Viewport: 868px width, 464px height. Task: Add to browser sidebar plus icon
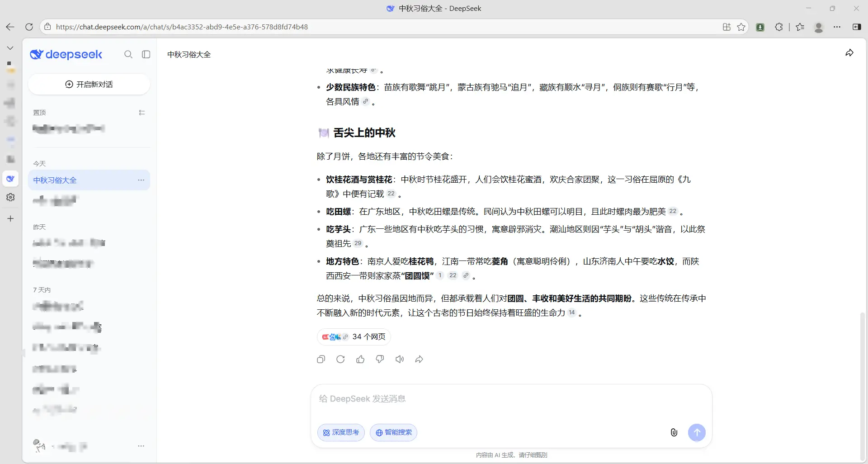point(10,218)
